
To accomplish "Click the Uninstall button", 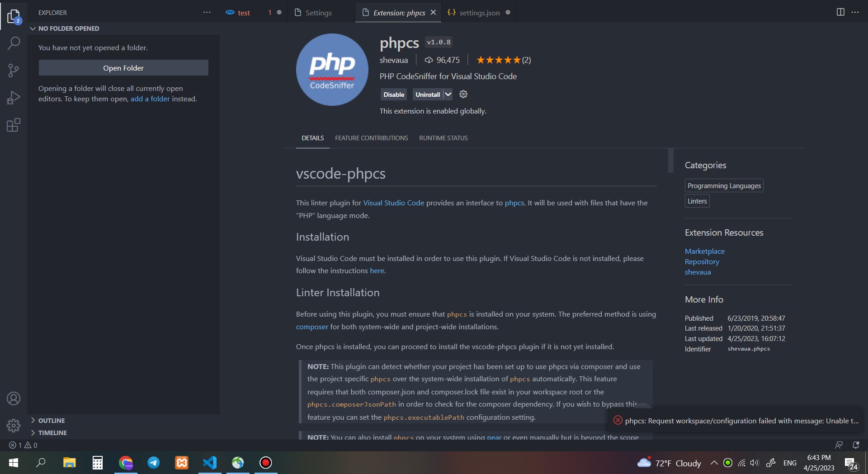I will coord(428,95).
